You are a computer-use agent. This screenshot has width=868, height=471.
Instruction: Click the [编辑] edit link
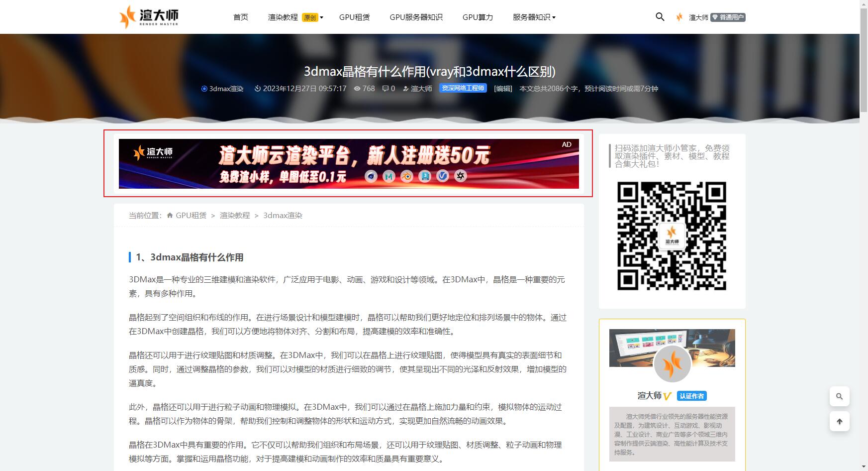point(503,89)
